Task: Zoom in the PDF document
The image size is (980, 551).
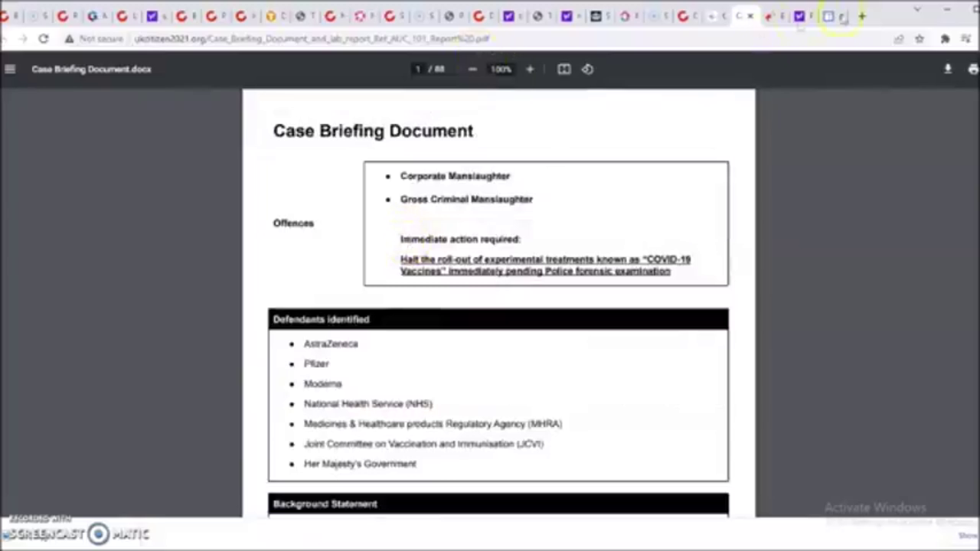Action: (530, 69)
